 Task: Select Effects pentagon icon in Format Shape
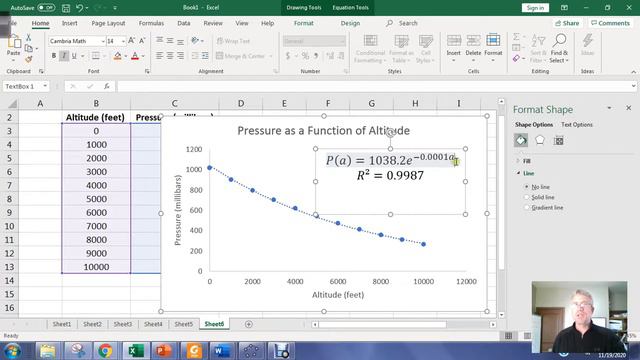point(540,140)
